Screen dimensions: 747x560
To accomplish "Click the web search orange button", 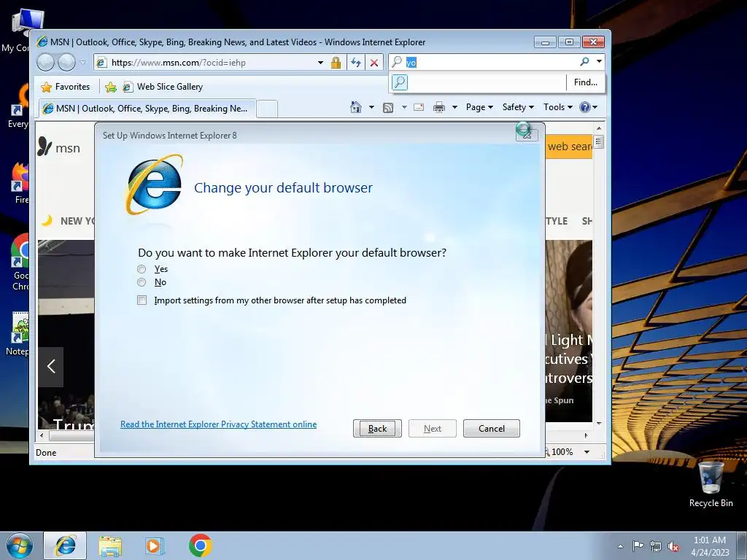I will [x=569, y=147].
